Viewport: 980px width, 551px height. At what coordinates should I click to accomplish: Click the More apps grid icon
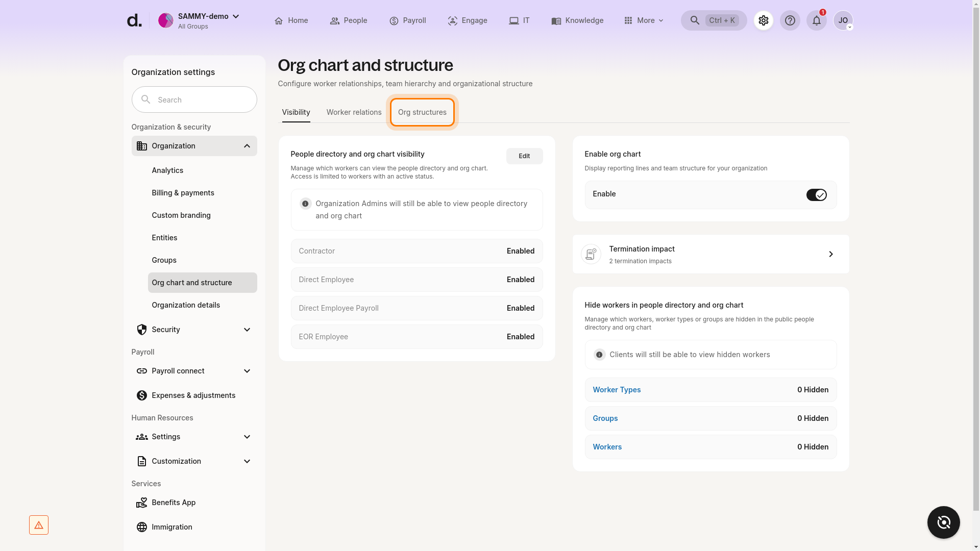click(628, 20)
